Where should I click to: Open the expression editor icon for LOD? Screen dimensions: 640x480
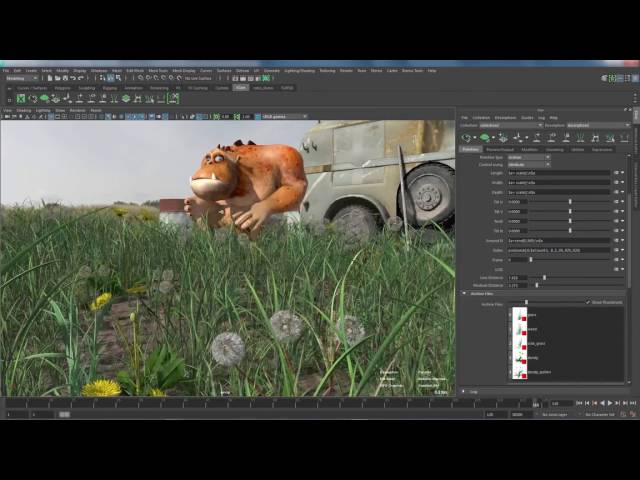(x=616, y=269)
